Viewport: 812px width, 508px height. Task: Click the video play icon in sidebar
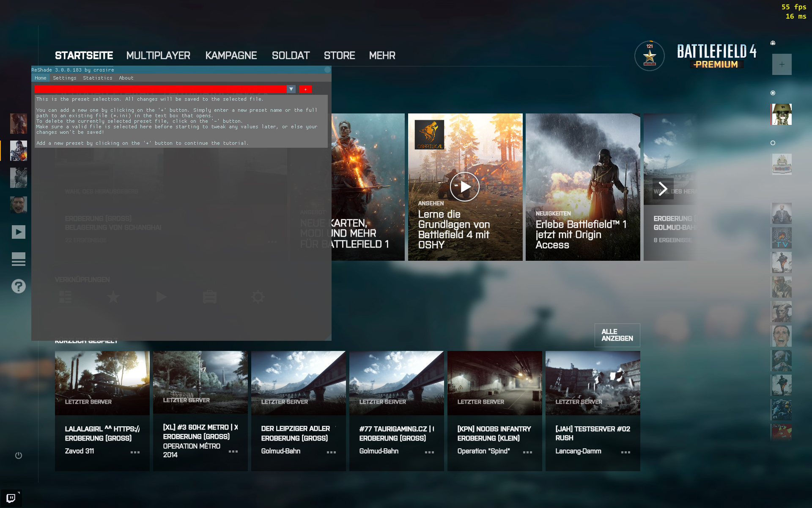(19, 232)
